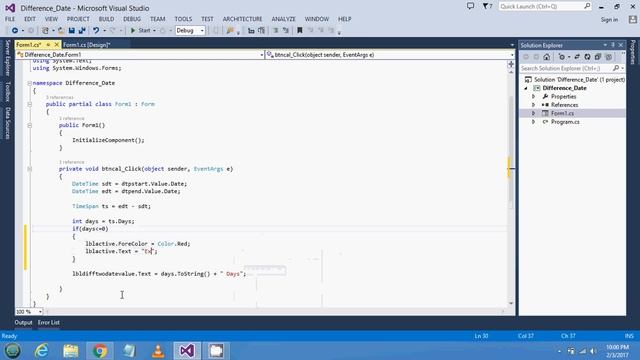Toggle the Show All Files icon in Solution Explorer
Viewport: 640px width, 360px height.
[x=609, y=57]
